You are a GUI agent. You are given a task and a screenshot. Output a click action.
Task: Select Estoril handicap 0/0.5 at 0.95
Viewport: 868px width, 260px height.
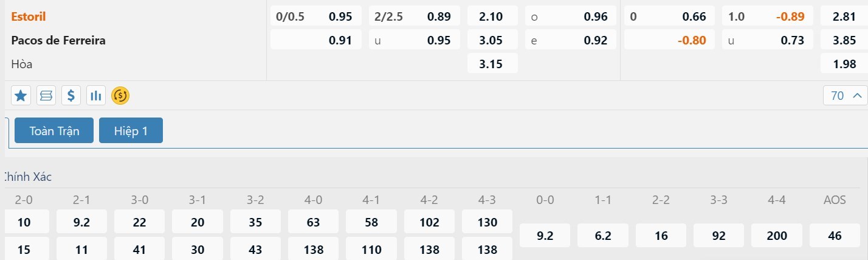pyautogui.click(x=315, y=16)
